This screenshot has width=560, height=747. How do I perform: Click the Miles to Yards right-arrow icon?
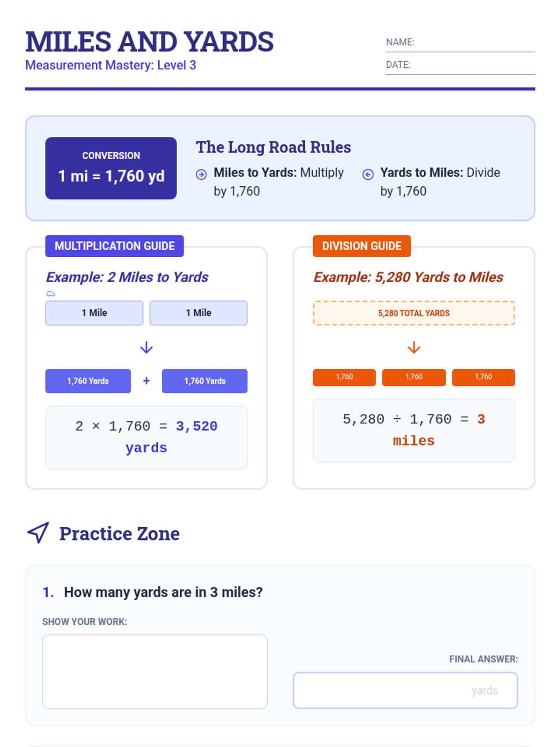click(x=201, y=174)
